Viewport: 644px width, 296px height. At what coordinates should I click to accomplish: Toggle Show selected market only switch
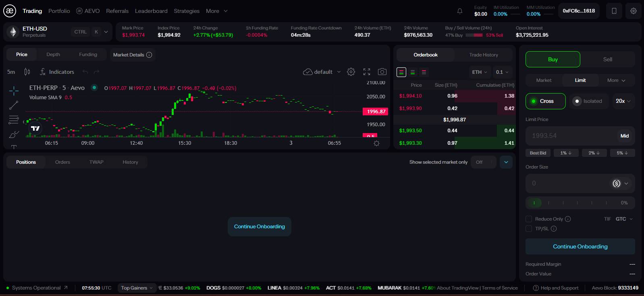pyautogui.click(x=483, y=162)
